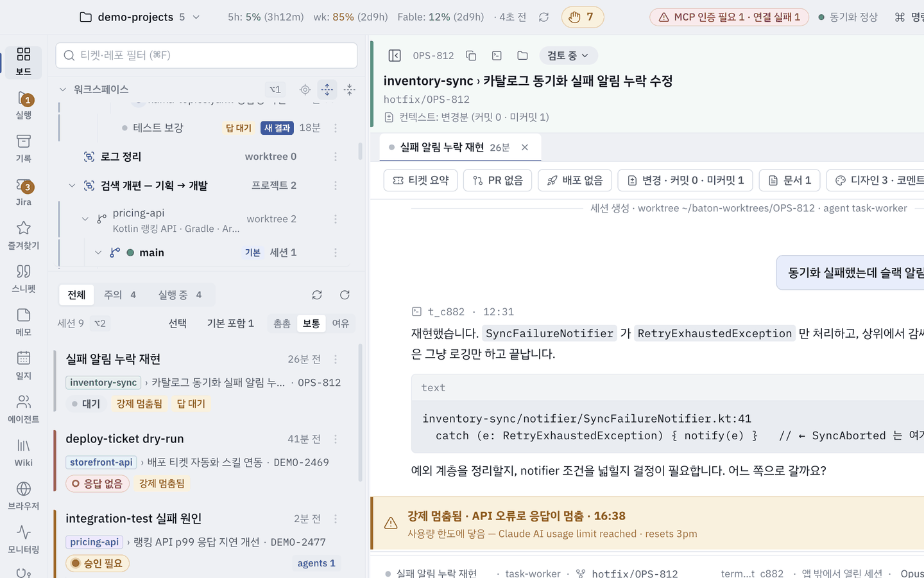
Task: Open the 기록 archive sidebar item
Action: pos(23,149)
